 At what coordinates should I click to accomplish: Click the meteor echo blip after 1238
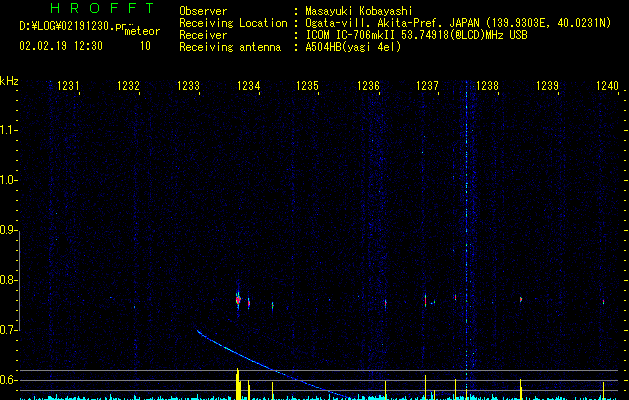tap(521, 299)
